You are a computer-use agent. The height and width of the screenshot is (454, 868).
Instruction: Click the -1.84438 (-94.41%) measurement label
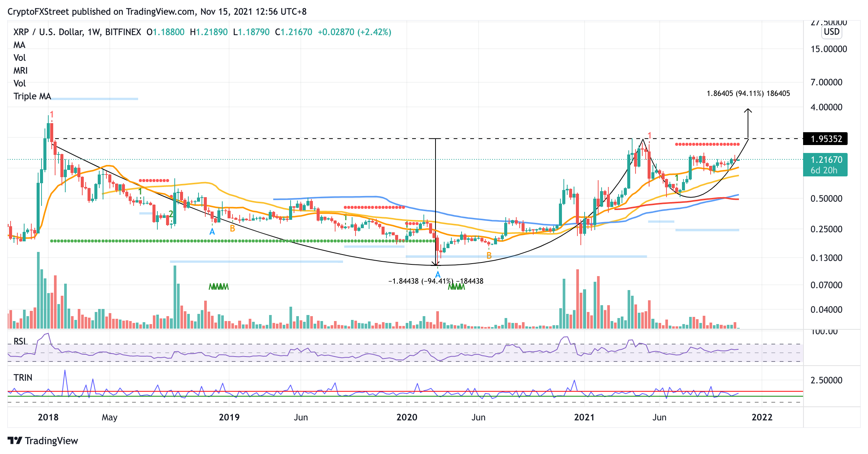(436, 281)
